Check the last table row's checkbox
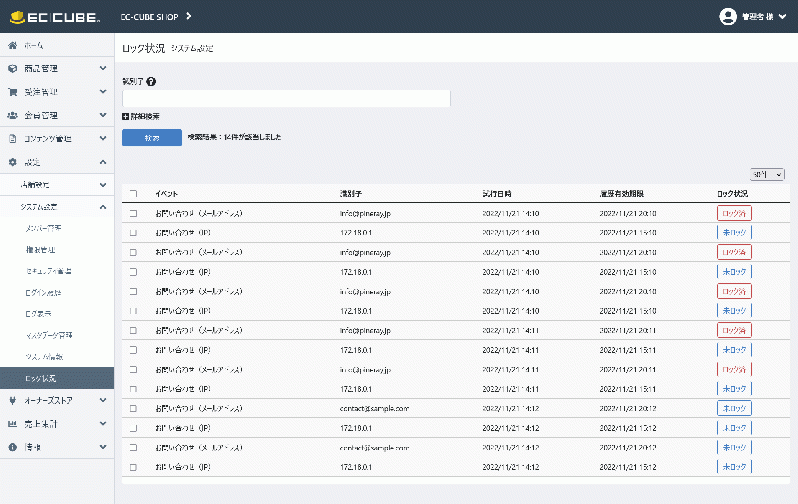 (133, 467)
